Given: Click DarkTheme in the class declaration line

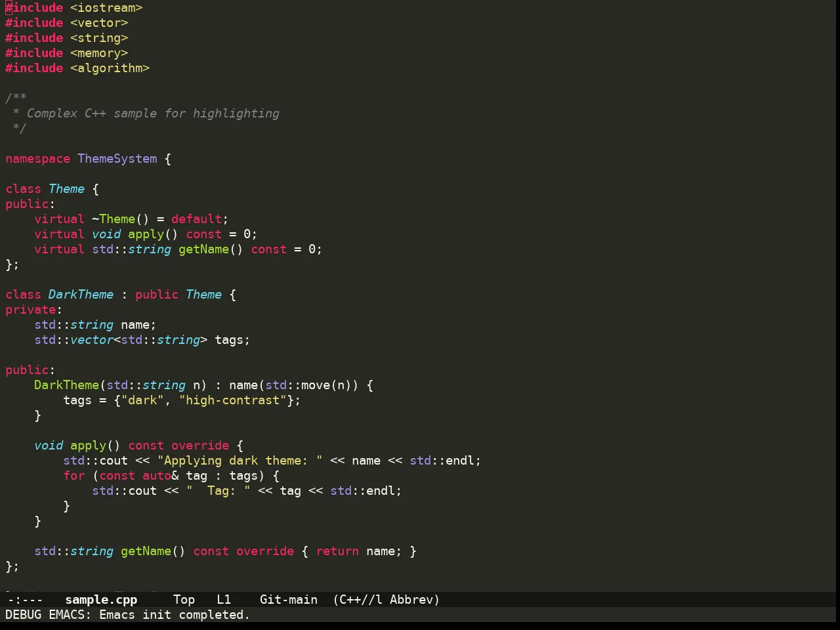Looking at the screenshot, I should (x=81, y=295).
